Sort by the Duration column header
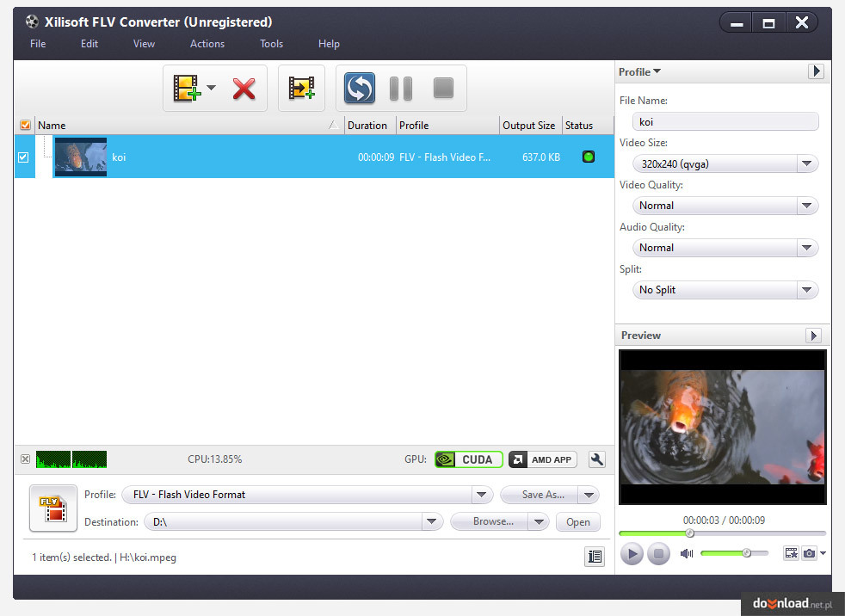The width and height of the screenshot is (845, 616). pyautogui.click(x=370, y=125)
